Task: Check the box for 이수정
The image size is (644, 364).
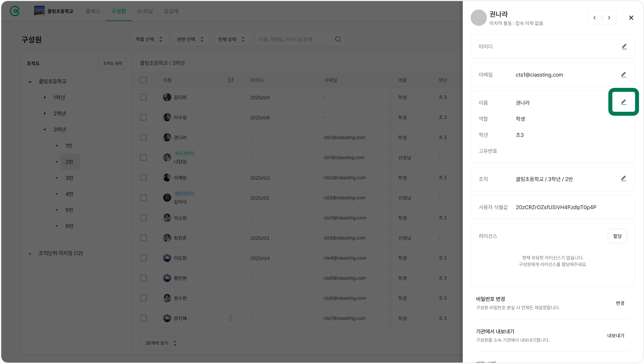Action: (x=143, y=117)
